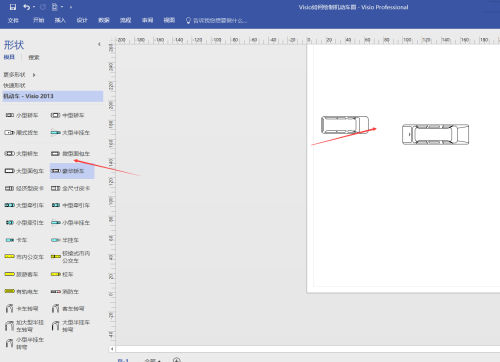Open the new document dropdown arrow
This screenshot has width=500, height=362.
click(62, 7)
